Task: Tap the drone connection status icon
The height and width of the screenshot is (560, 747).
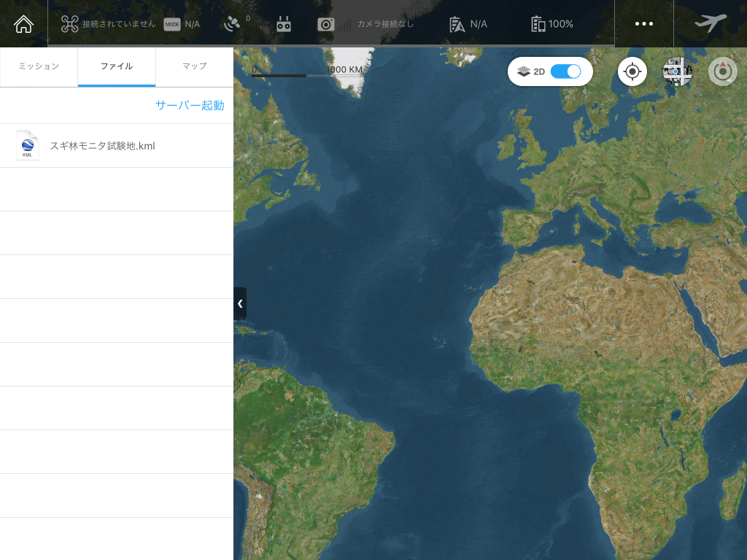Action: coord(69,24)
